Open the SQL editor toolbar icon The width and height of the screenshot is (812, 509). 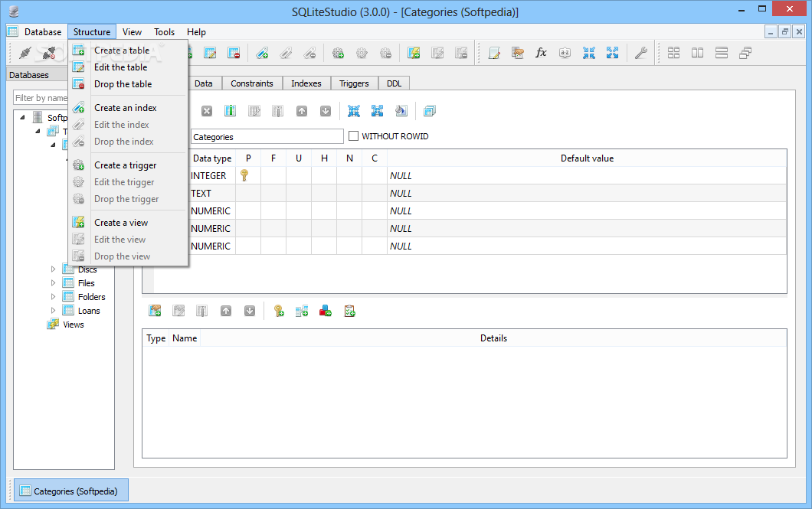coord(494,53)
